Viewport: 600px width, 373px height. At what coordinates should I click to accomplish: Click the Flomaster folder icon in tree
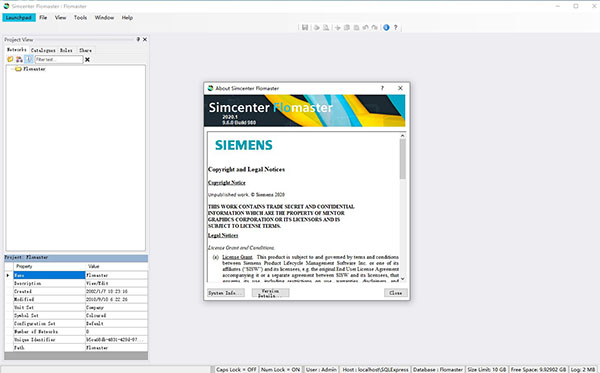click(x=18, y=69)
